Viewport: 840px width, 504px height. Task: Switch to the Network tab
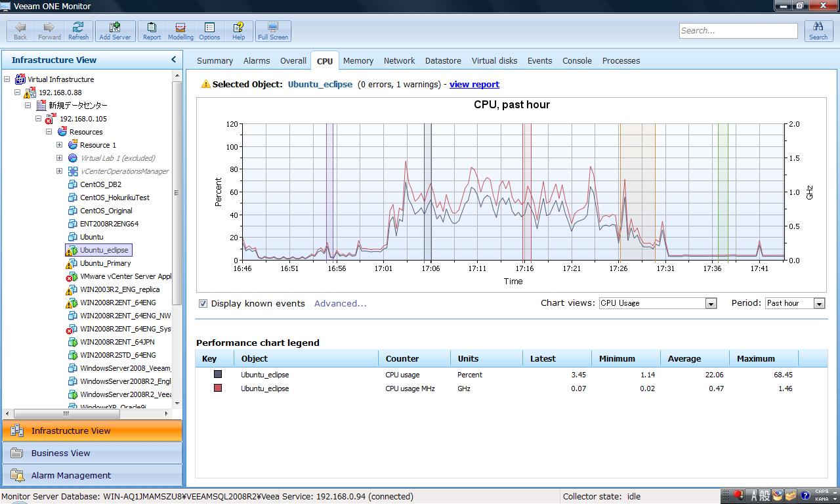(x=399, y=60)
